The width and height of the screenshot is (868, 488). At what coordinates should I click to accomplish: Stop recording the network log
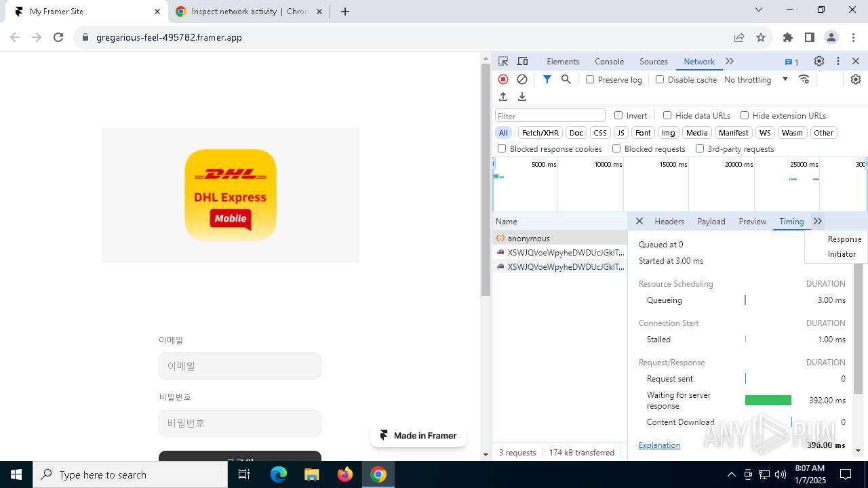coord(503,79)
